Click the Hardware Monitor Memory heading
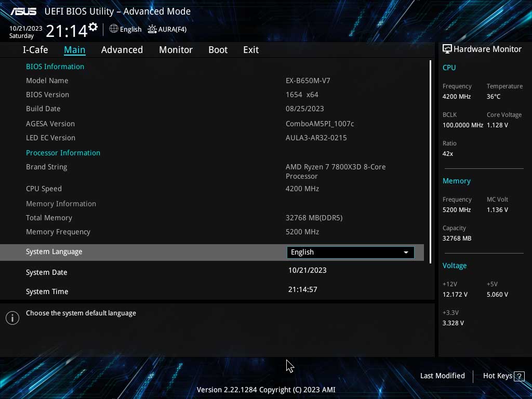The width and height of the screenshot is (532, 399). click(457, 181)
